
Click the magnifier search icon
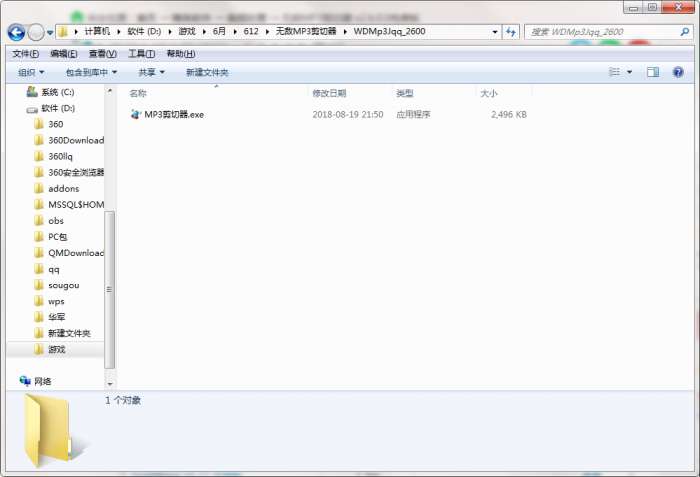[684, 32]
